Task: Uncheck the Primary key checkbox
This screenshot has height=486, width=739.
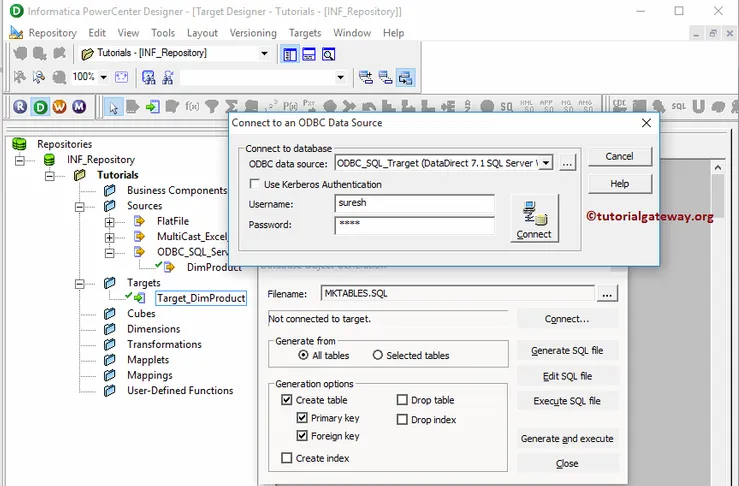Action: tap(302, 418)
